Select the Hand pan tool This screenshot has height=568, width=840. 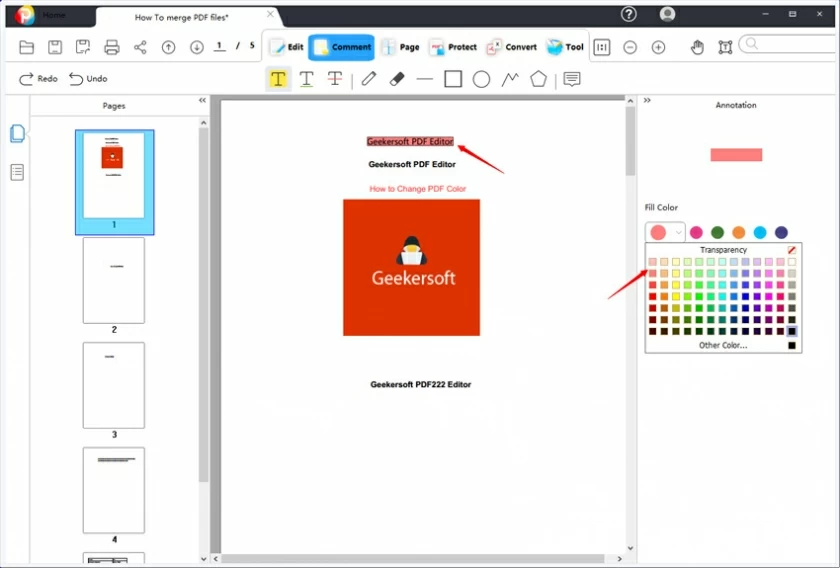(697, 47)
